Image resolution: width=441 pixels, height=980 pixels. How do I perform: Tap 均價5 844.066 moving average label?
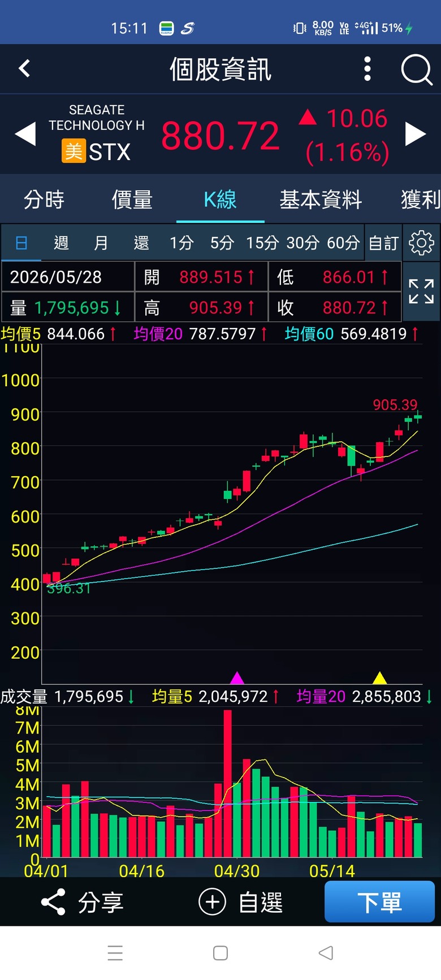click(59, 334)
